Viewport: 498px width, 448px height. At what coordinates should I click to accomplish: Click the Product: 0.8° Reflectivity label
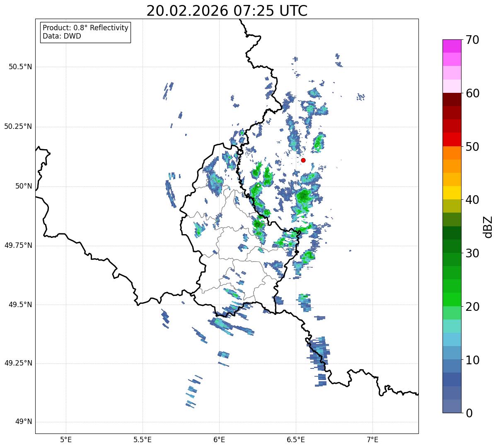(x=86, y=28)
